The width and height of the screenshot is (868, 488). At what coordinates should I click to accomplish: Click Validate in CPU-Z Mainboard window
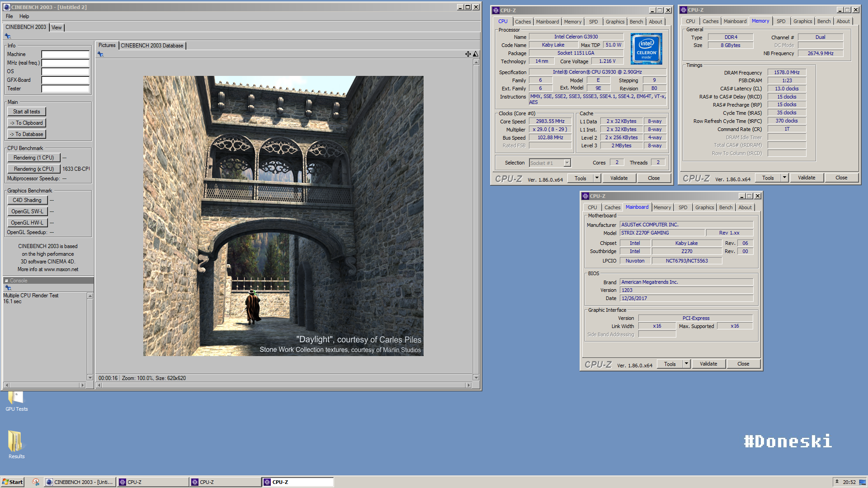coord(708,364)
